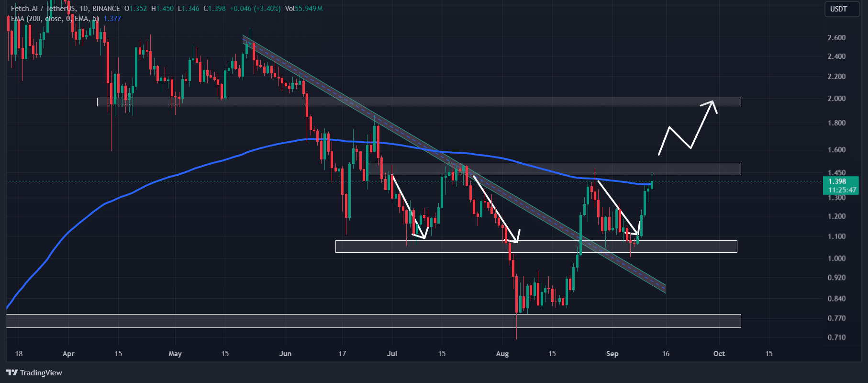Click the high value H1.450
This screenshot has width=868, height=383.
162,9
